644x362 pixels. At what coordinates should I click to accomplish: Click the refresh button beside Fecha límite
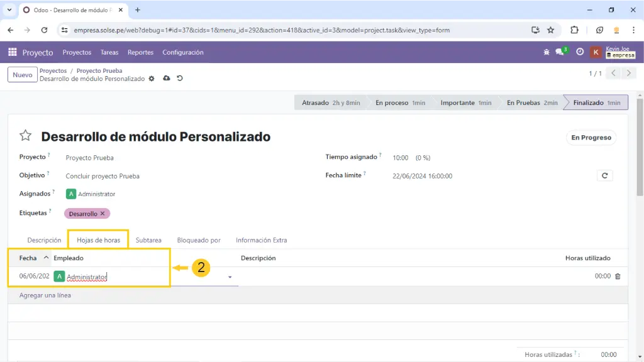click(604, 176)
